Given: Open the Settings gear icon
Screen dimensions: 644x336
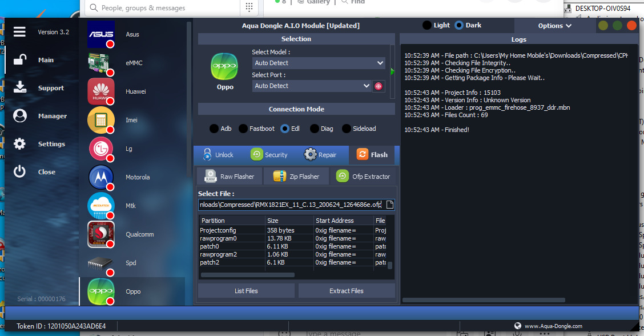Looking at the screenshot, I should tap(20, 144).
